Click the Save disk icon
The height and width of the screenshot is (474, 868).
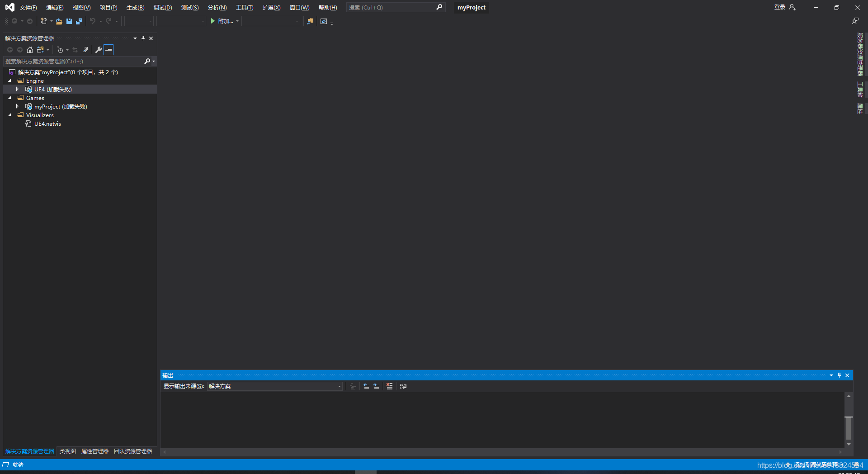point(69,21)
